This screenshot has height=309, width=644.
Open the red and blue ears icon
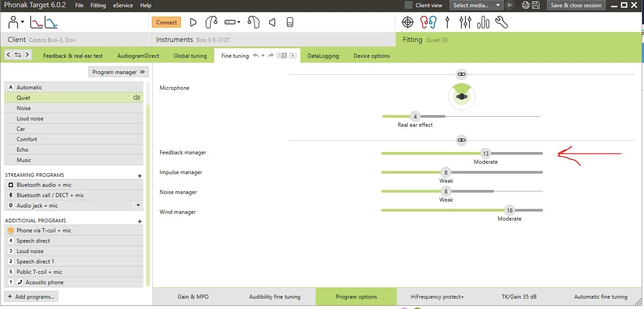tap(428, 22)
